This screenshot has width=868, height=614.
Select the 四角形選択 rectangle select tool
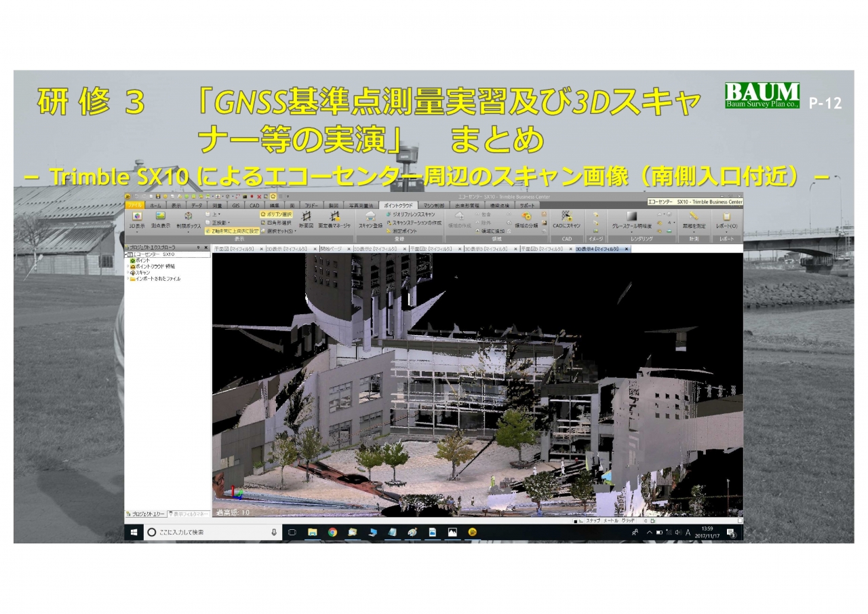click(x=277, y=222)
